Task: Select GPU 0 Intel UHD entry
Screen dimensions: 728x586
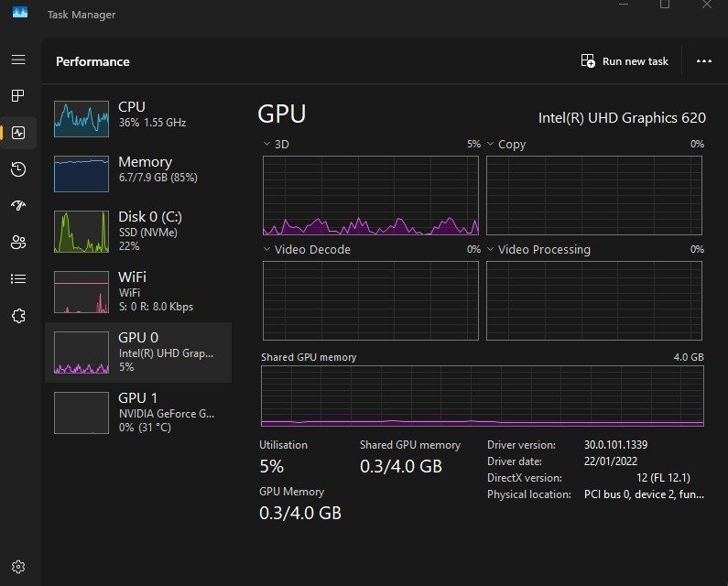Action: (x=138, y=352)
